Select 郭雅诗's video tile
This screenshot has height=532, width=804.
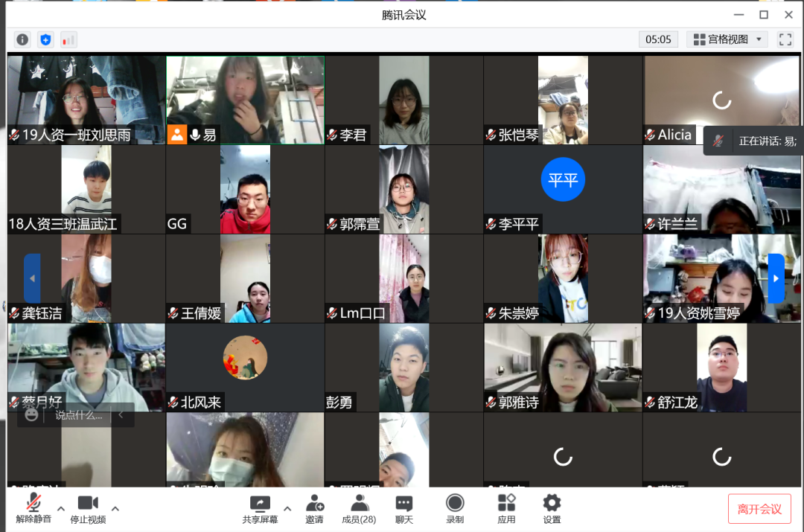pos(563,367)
